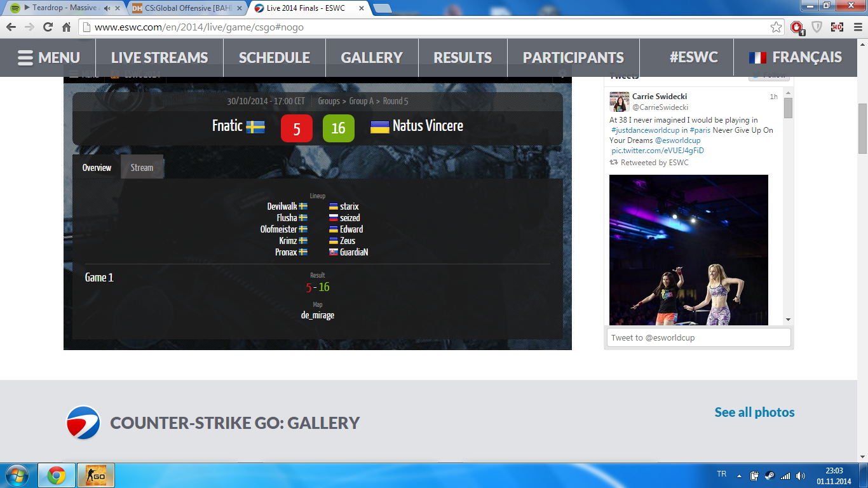Switch to the Stream tab

point(142,167)
